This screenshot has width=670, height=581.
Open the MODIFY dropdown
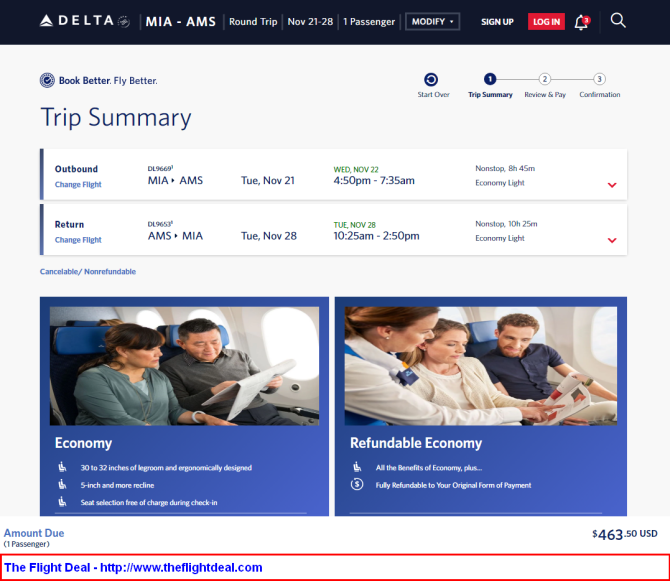432,22
